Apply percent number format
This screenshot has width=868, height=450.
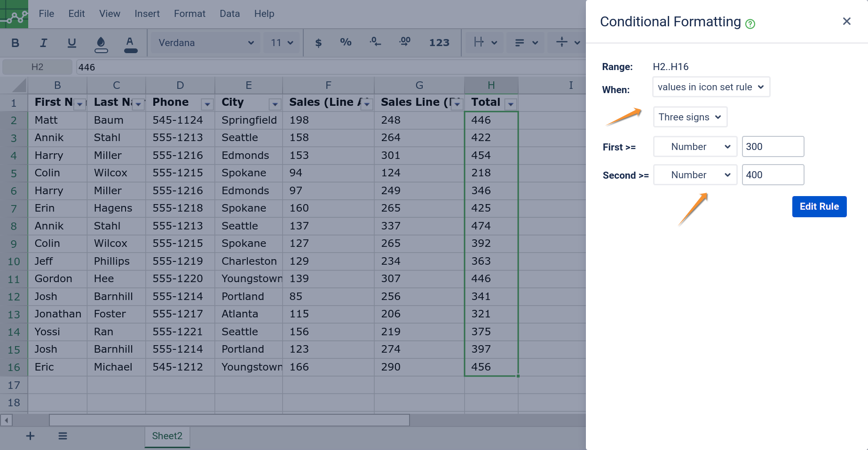[x=346, y=42]
